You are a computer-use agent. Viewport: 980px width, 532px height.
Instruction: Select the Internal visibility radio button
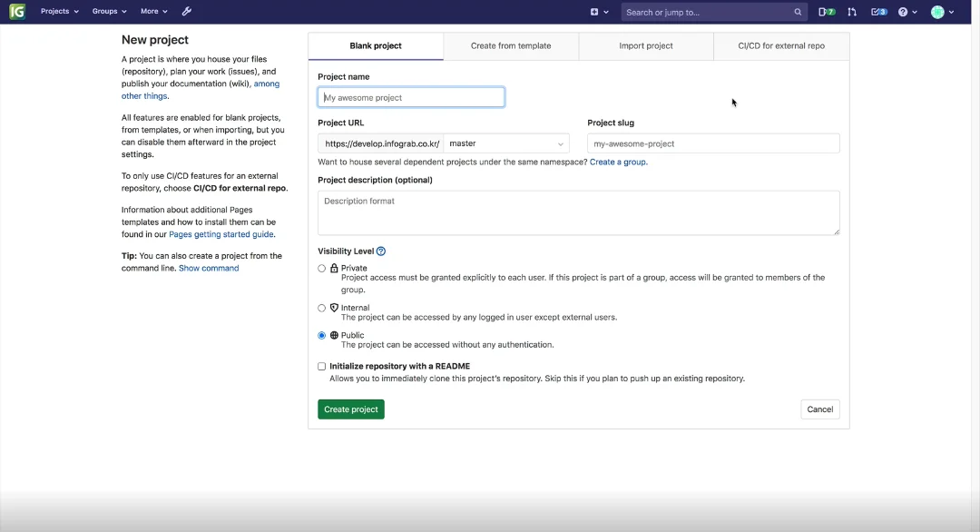[322, 309]
